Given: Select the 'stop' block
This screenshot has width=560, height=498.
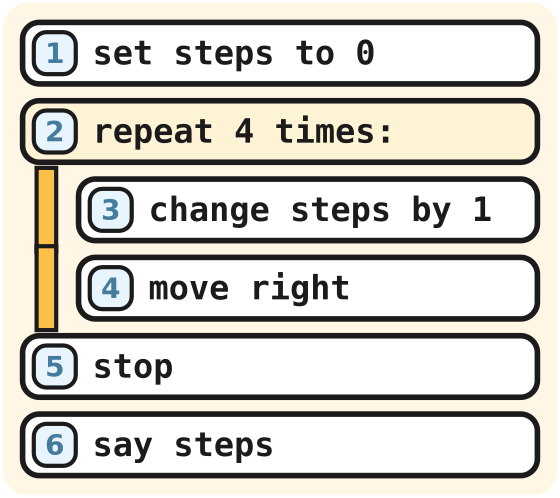Looking at the screenshot, I should 280,366.
